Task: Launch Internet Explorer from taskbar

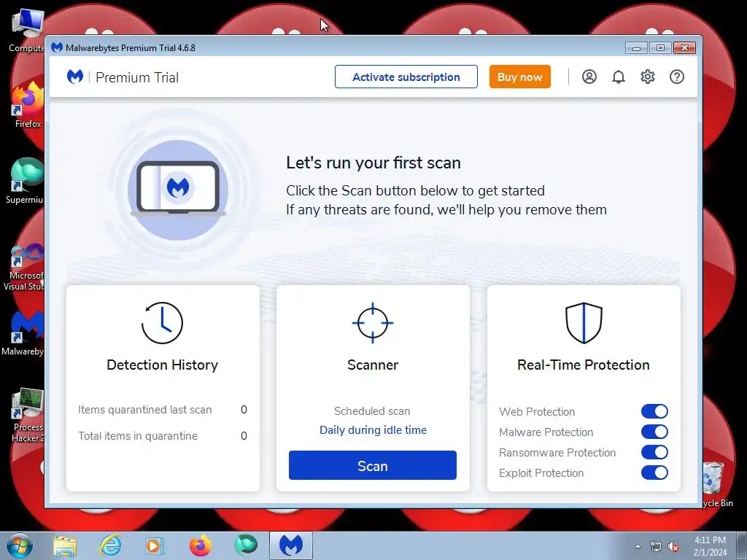Action: click(x=110, y=545)
